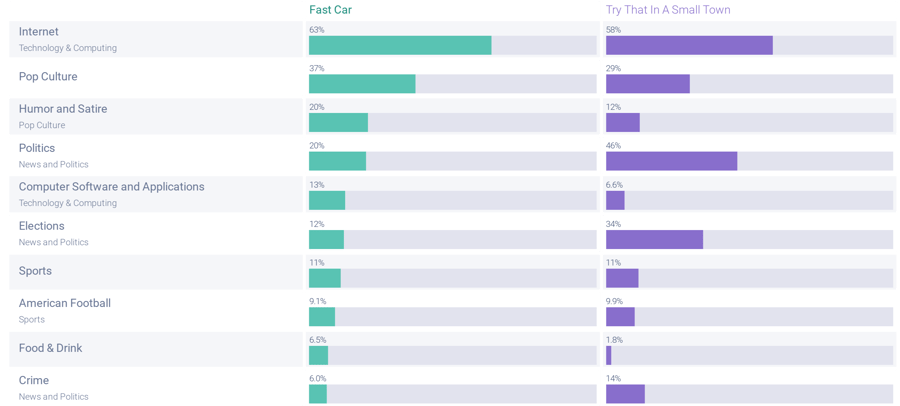Image resolution: width=900 pixels, height=406 pixels.
Task: Open the Crime category label
Action: click(x=34, y=380)
